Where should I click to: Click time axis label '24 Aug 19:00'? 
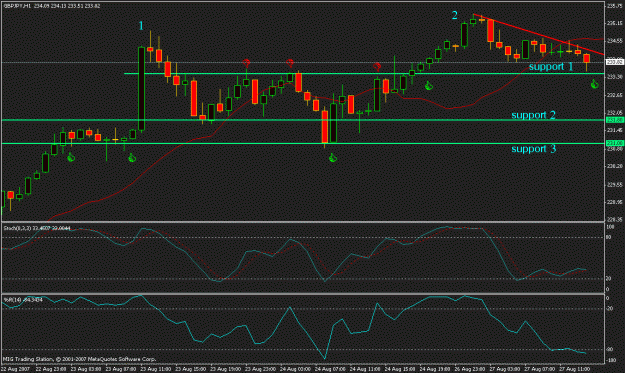[434, 369]
